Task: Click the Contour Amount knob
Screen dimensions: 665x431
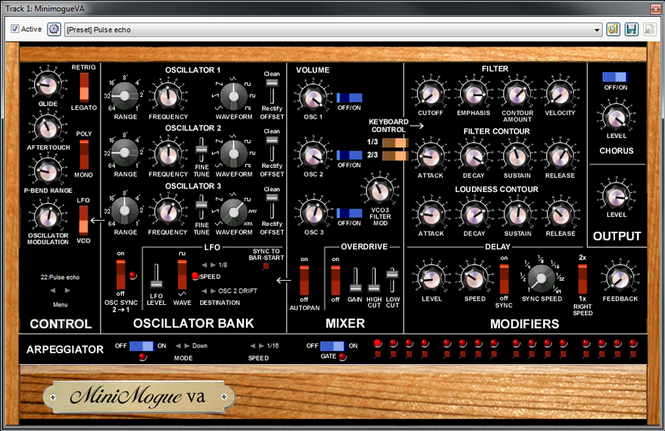Action: coord(517,93)
